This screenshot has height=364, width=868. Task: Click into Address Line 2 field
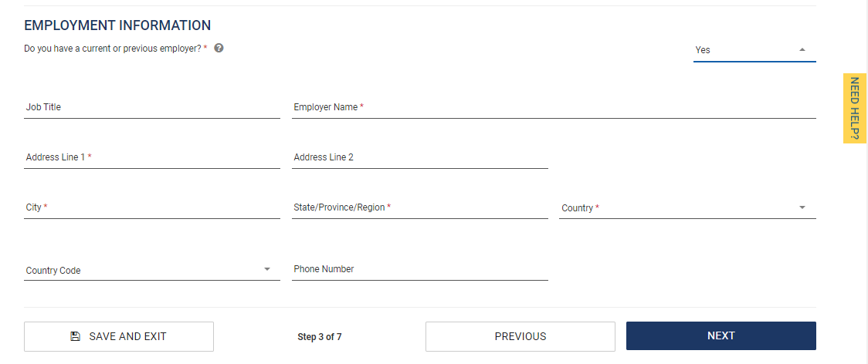(419, 158)
